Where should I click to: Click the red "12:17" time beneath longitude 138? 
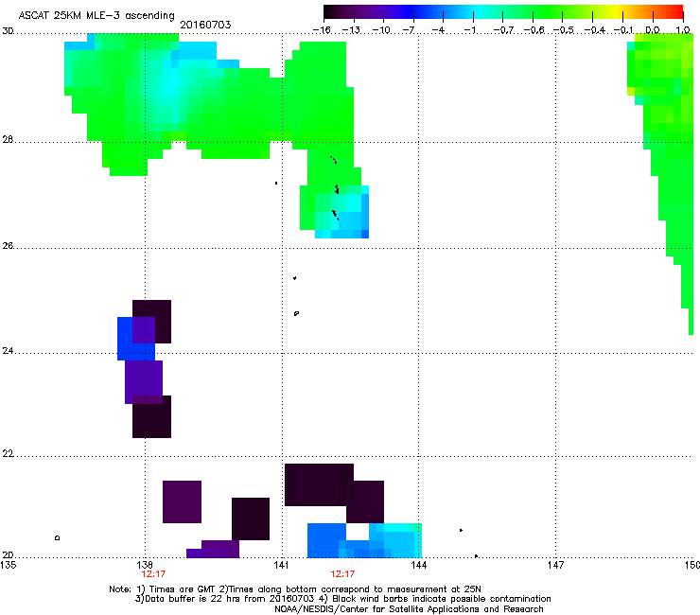[x=153, y=574]
